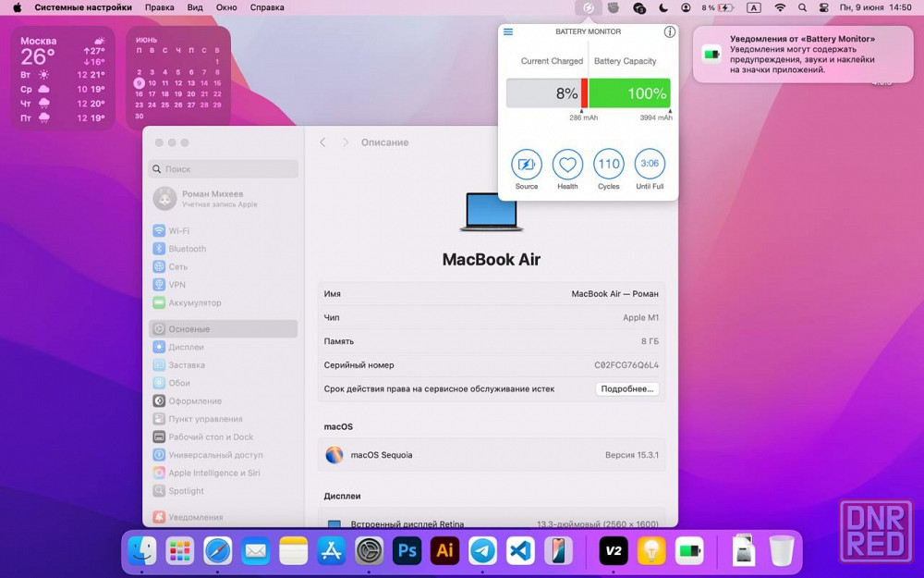Click the Battery Monitor notification banner
924x578 pixels.
click(x=802, y=55)
